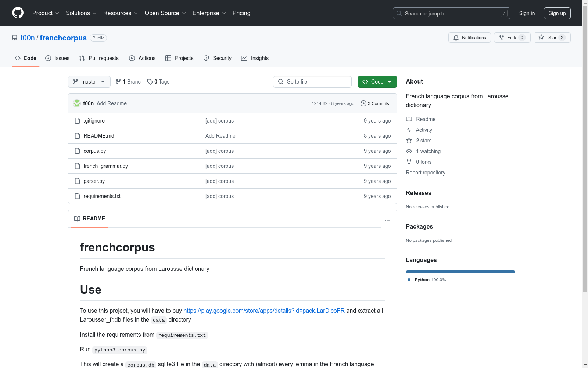Open the 1214f82 commit hash

point(319,103)
